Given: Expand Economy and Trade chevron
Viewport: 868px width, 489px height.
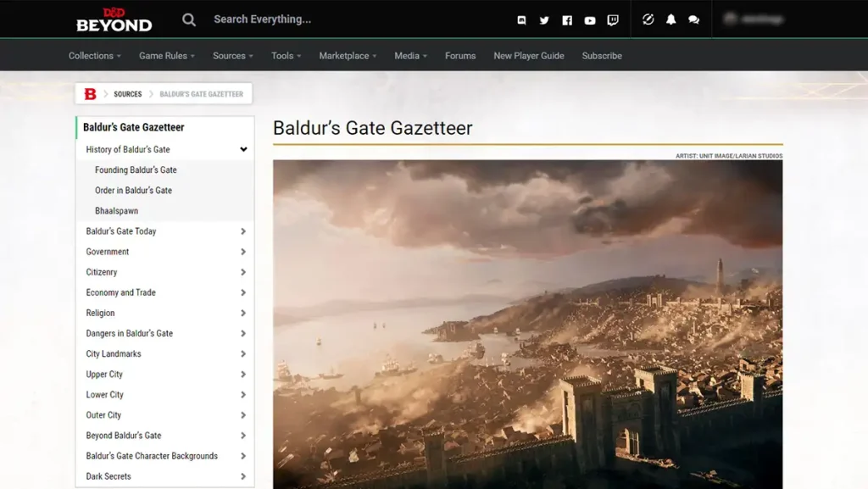Looking at the screenshot, I should [x=243, y=292].
